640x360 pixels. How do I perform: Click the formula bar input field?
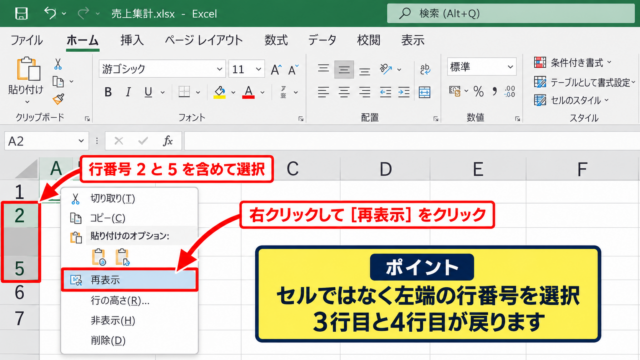pos(412,141)
